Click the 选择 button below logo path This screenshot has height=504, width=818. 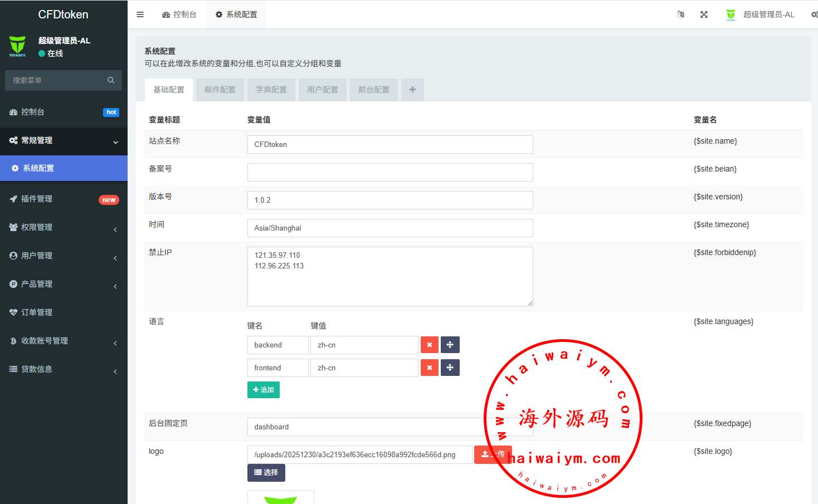click(x=266, y=472)
